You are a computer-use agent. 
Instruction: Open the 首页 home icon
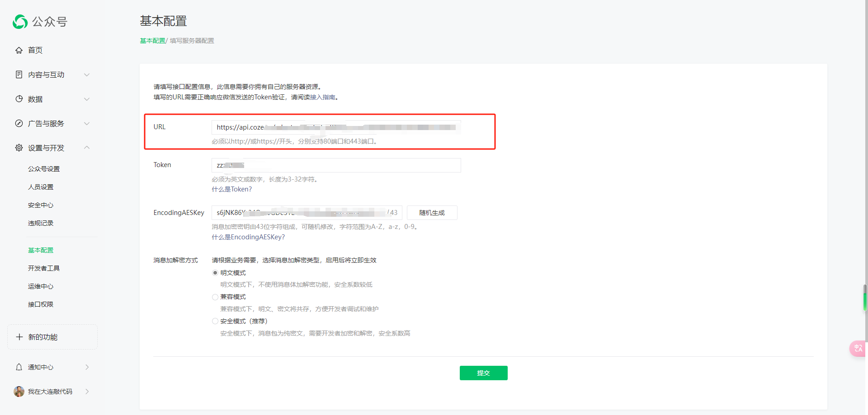(x=19, y=50)
